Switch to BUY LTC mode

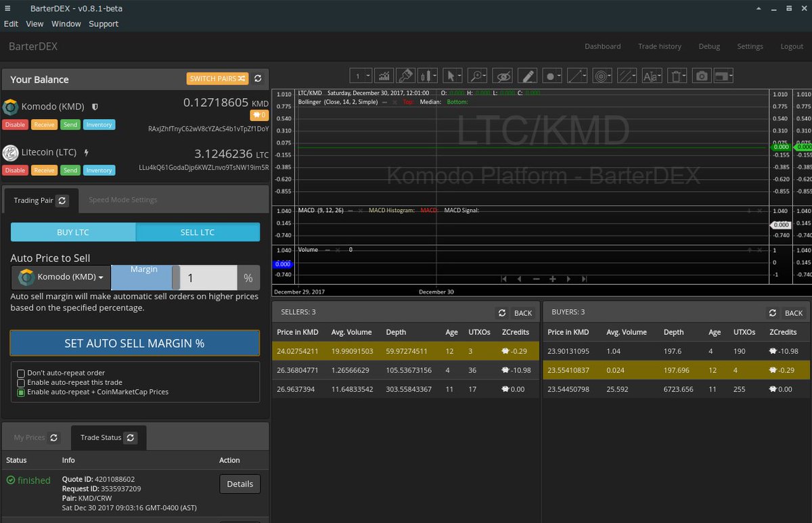pyautogui.click(x=73, y=232)
